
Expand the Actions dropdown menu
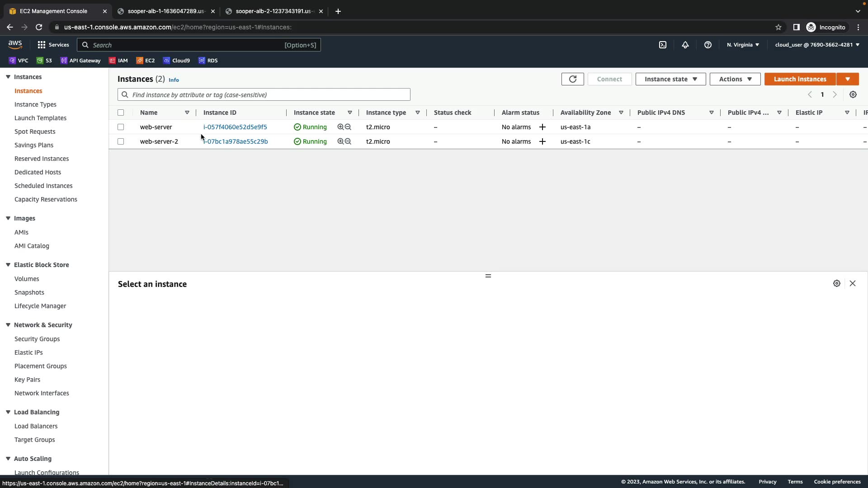coord(735,79)
